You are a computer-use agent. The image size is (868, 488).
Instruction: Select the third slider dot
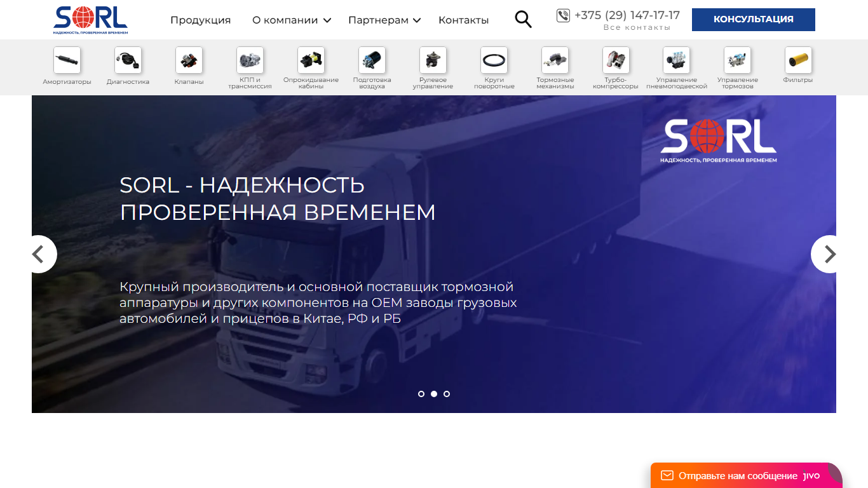447,394
